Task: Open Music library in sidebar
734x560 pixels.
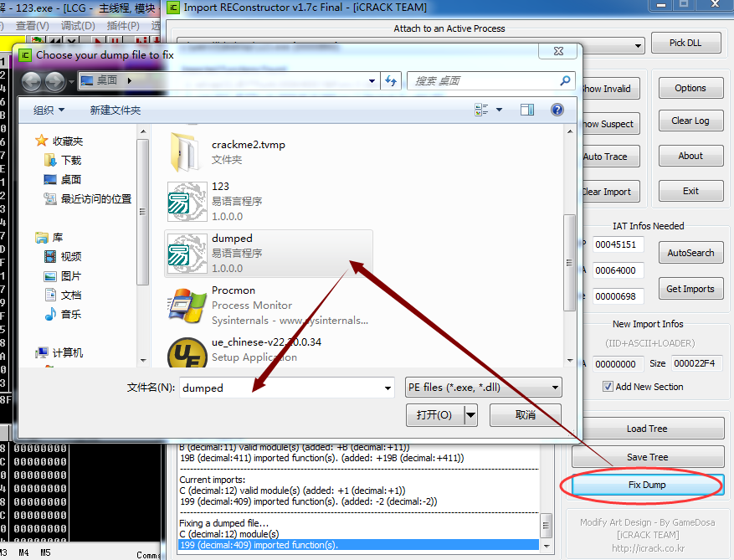Action: click(x=63, y=314)
